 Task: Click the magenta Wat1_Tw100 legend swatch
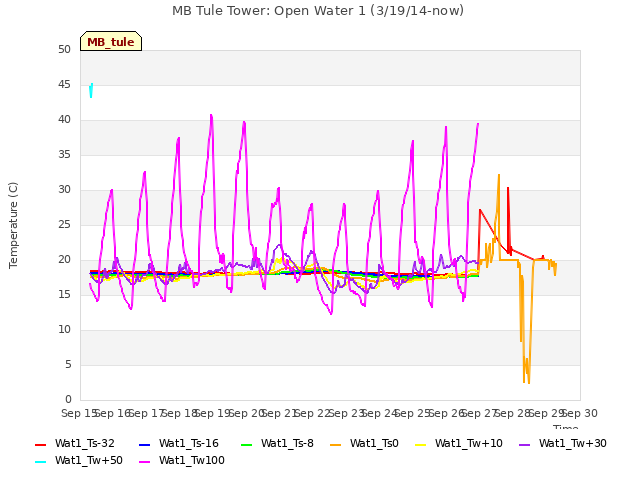pos(144,462)
